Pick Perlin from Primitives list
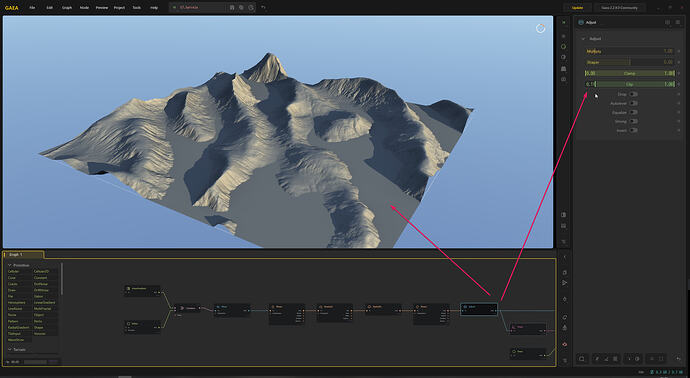 [38, 321]
